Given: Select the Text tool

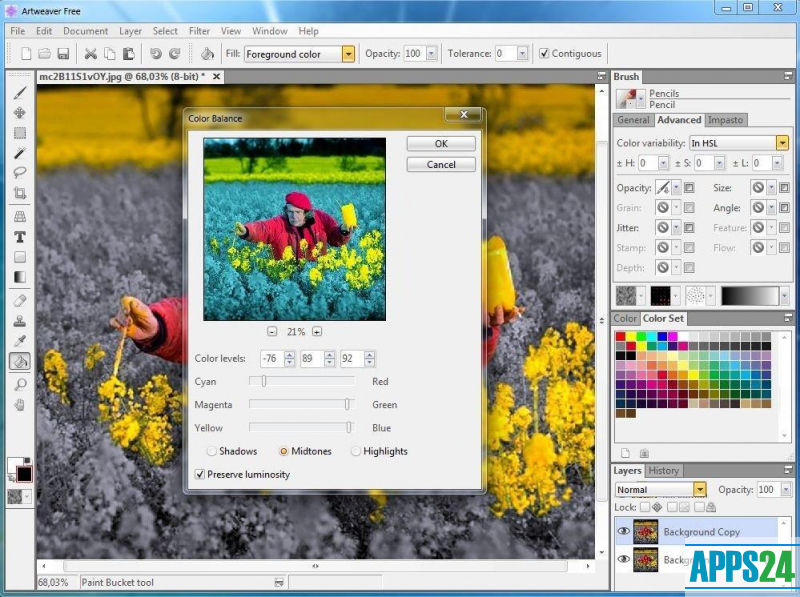Looking at the screenshot, I should [19, 237].
